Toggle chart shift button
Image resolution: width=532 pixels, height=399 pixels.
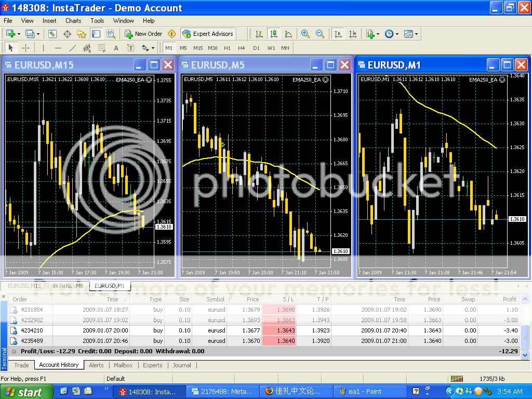point(353,34)
